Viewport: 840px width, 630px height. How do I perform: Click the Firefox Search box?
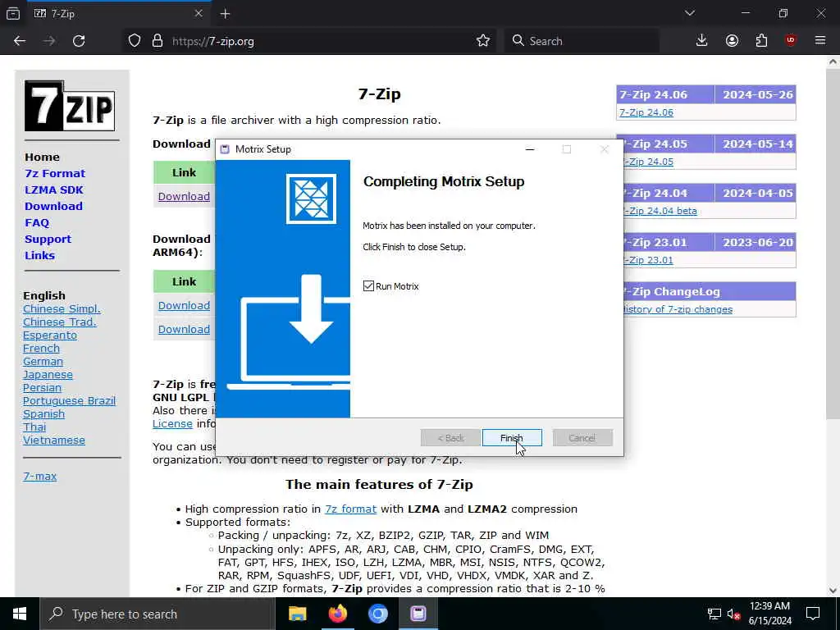click(x=582, y=41)
